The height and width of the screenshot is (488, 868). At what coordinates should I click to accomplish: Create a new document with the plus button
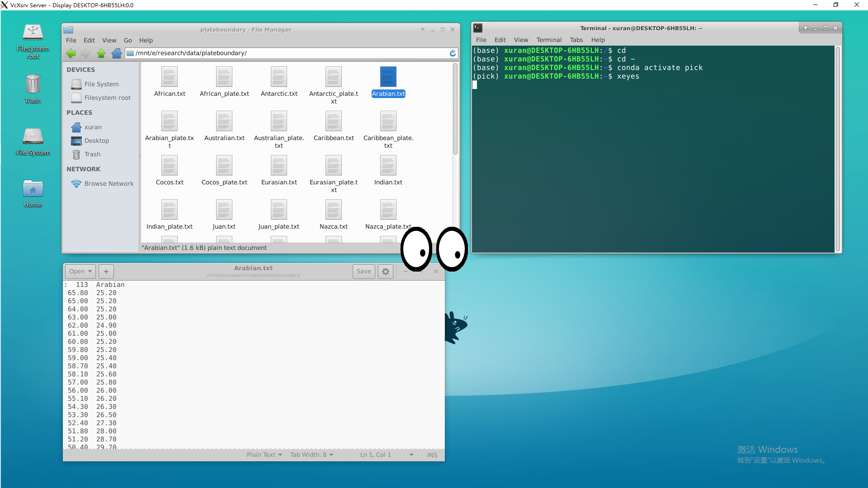point(106,272)
